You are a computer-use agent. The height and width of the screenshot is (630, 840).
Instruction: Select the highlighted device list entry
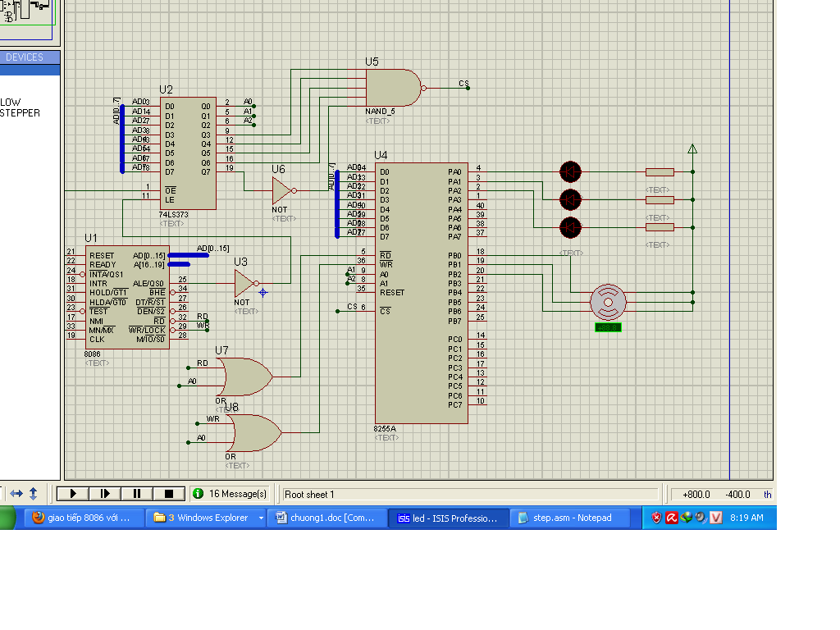click(30, 70)
